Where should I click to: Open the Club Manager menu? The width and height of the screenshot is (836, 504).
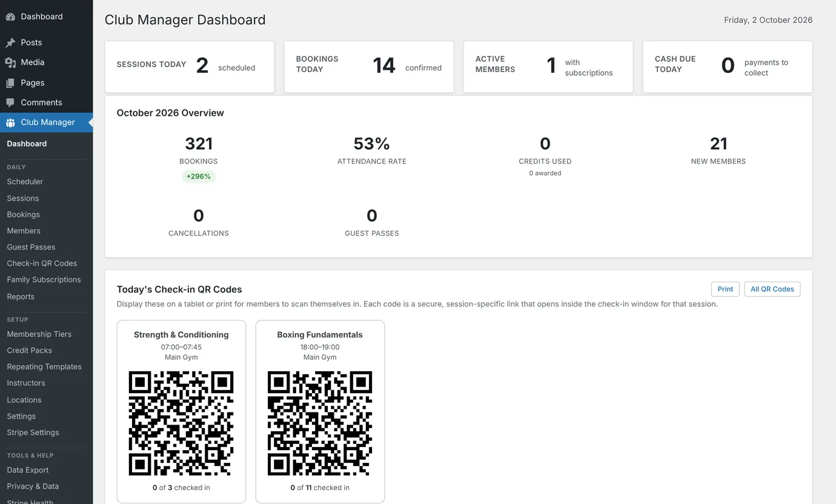click(x=47, y=122)
